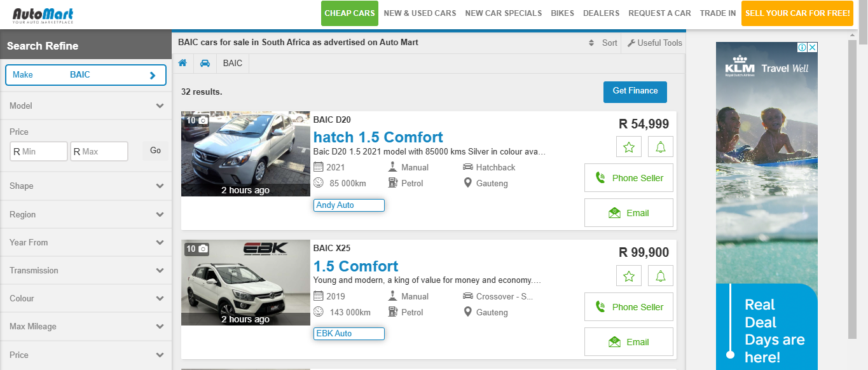Click the home breadcrumb icon
The image size is (868, 370).
point(183,63)
